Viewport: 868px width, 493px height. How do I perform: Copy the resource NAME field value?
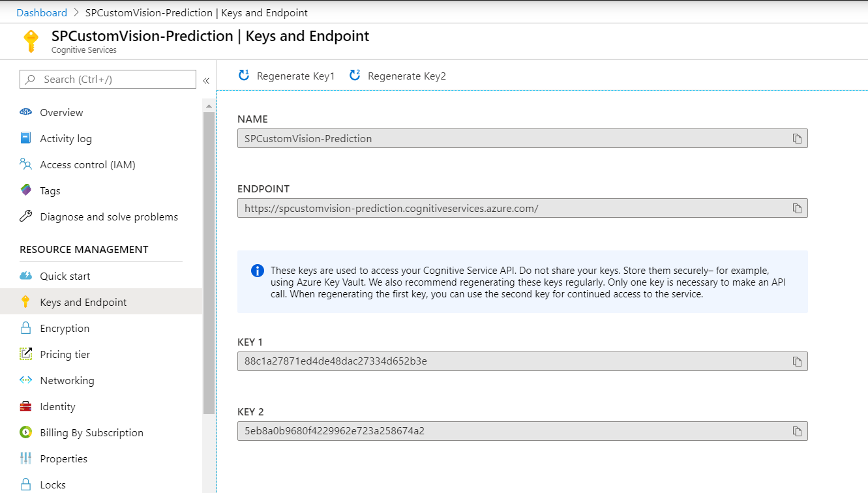point(797,139)
